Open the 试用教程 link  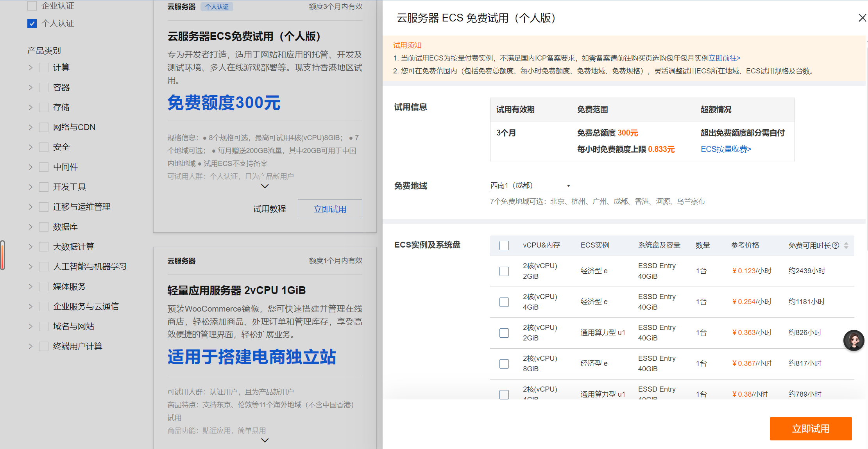point(269,209)
